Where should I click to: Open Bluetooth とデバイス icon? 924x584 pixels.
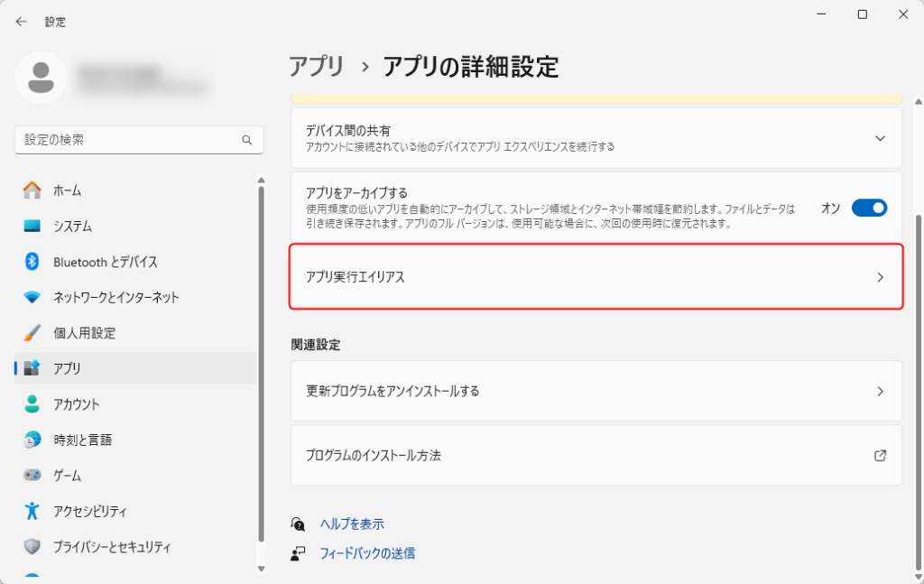[32, 262]
